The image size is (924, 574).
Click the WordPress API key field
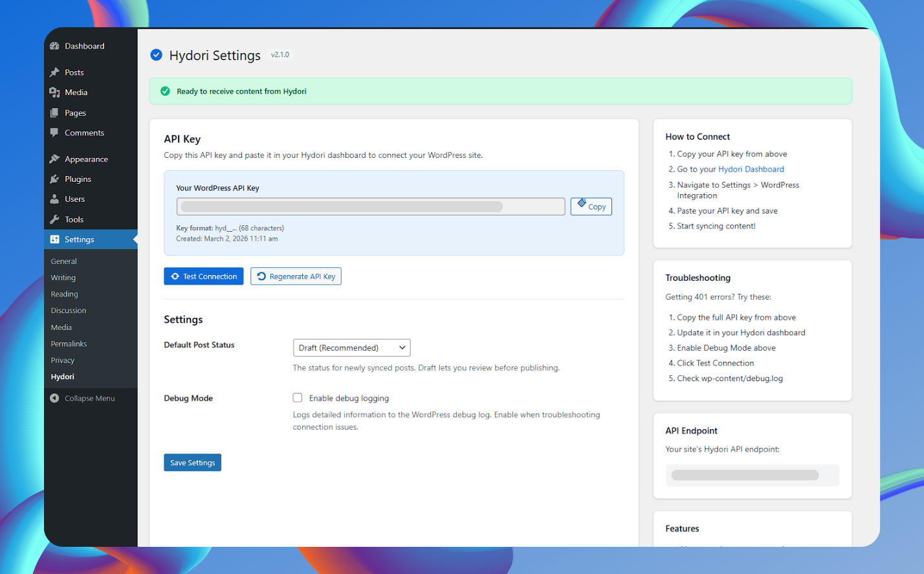(x=371, y=206)
